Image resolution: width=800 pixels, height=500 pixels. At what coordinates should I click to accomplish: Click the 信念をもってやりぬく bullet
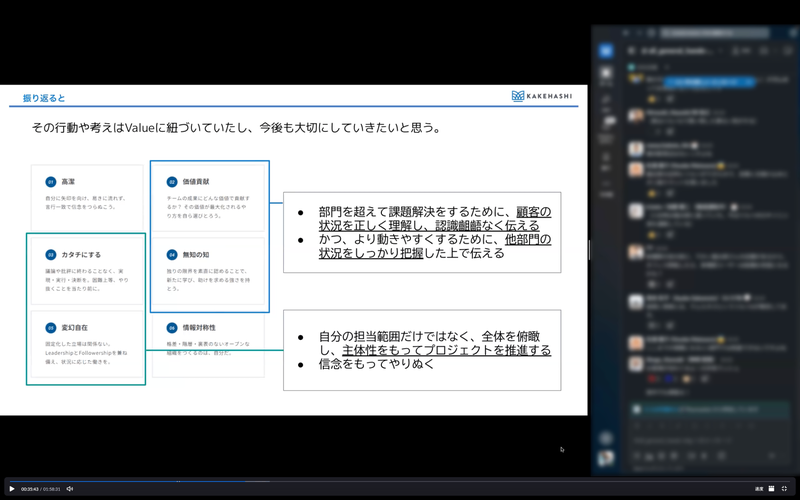(376, 364)
